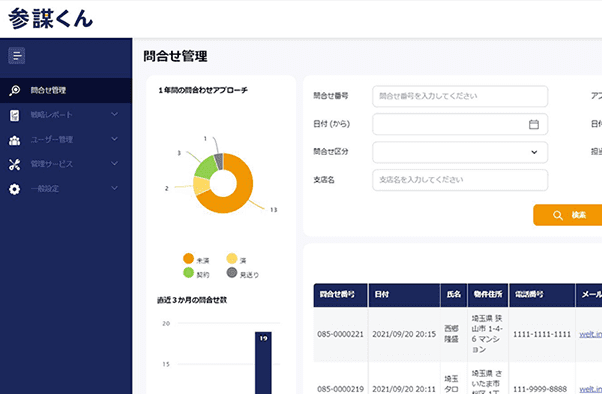Viewport: 602px width, 394px height.
Task: Click the ユーザー管理 people icon
Action: 15,141
